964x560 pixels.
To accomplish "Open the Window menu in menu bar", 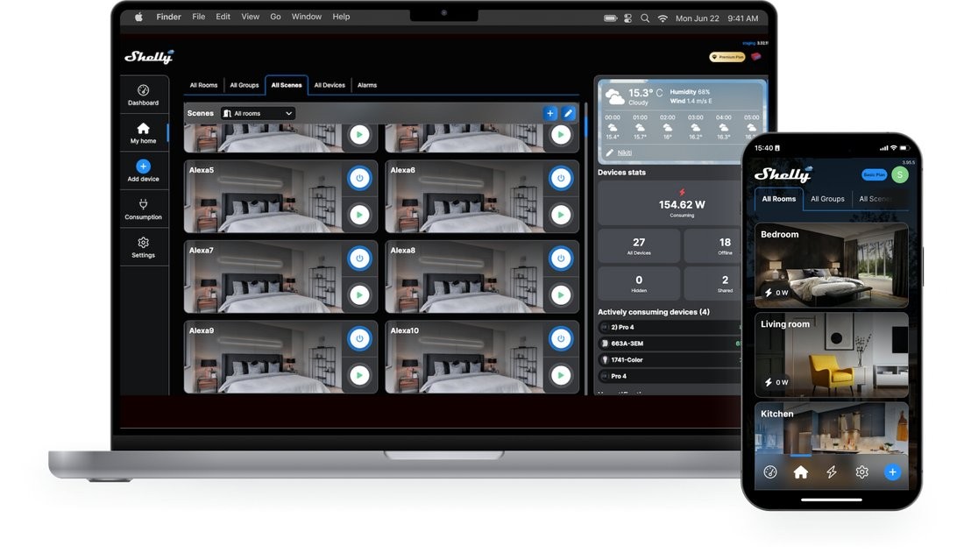I will pos(306,17).
